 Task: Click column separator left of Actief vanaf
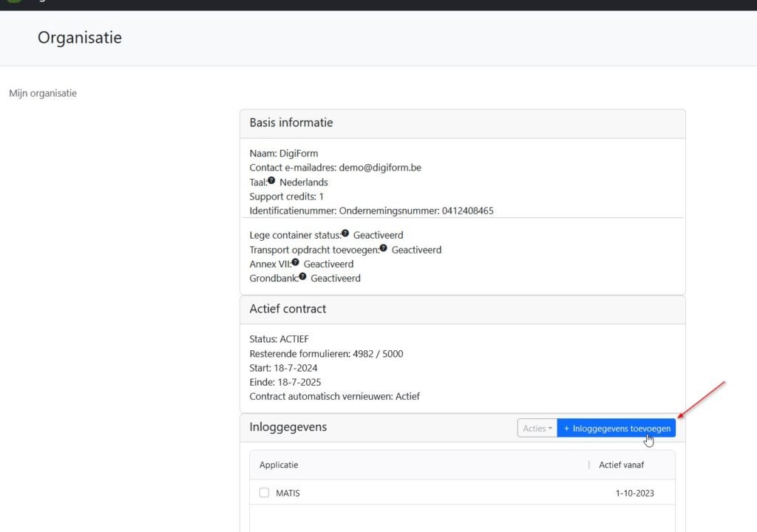589,465
